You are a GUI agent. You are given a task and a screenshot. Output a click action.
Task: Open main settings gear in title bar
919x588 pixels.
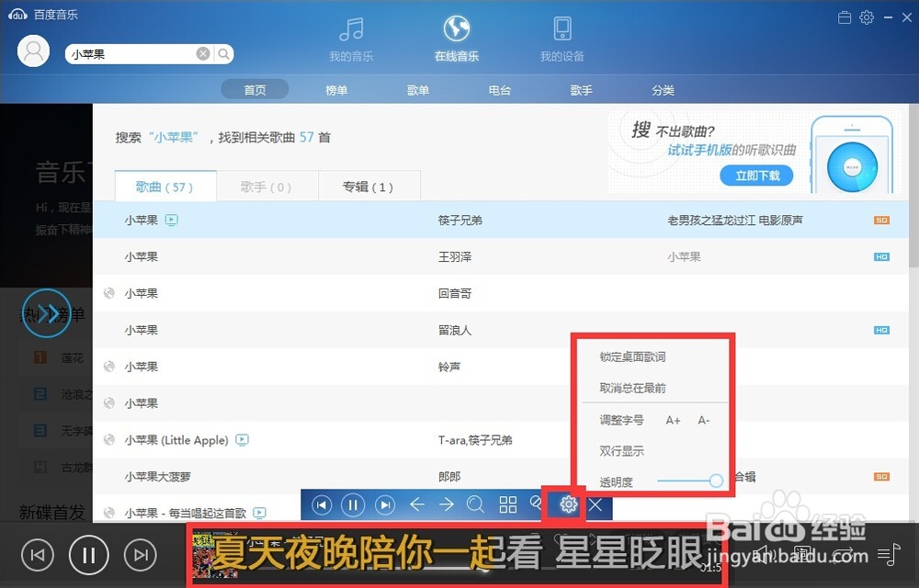pos(867,17)
